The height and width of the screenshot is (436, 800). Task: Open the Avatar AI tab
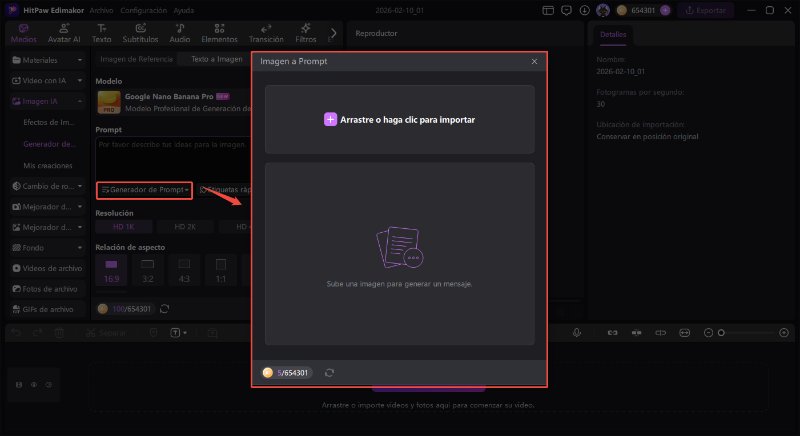coord(64,33)
